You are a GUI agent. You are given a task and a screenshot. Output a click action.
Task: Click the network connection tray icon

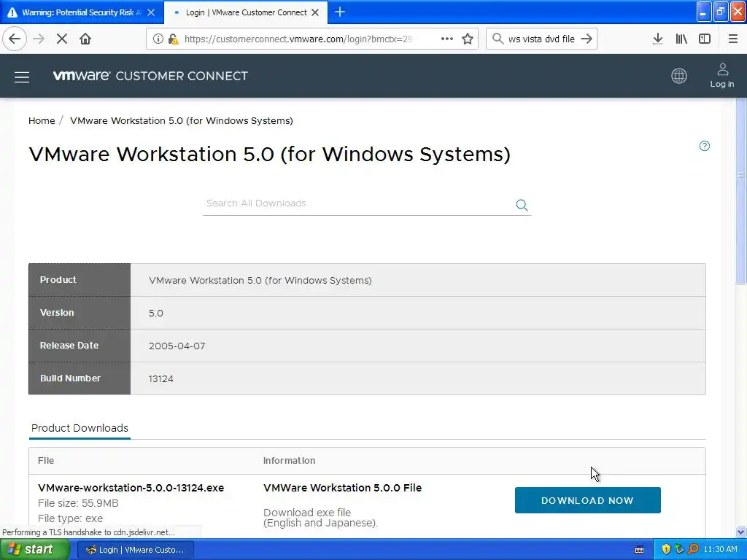coord(679,550)
